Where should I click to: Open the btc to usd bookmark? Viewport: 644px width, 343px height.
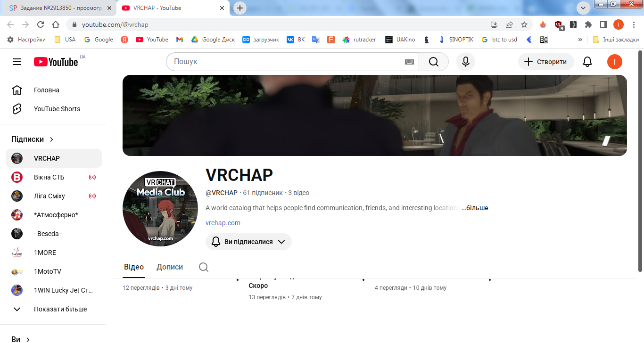[x=499, y=40]
